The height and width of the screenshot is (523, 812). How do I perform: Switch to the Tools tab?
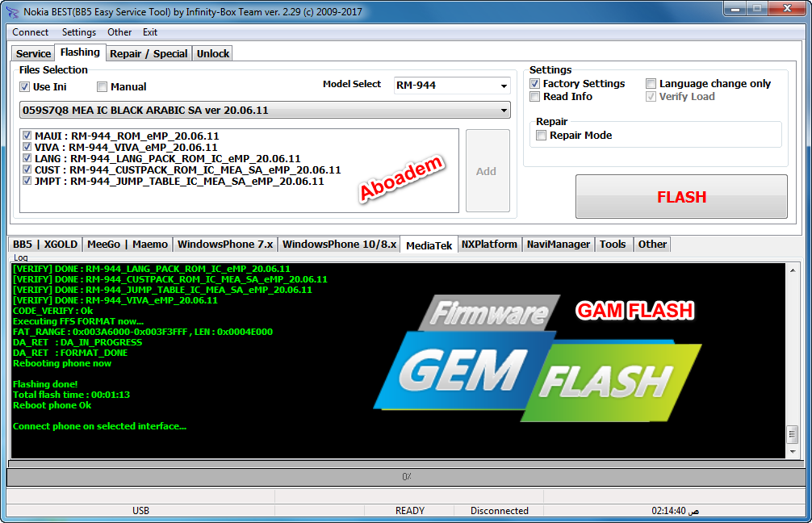613,245
